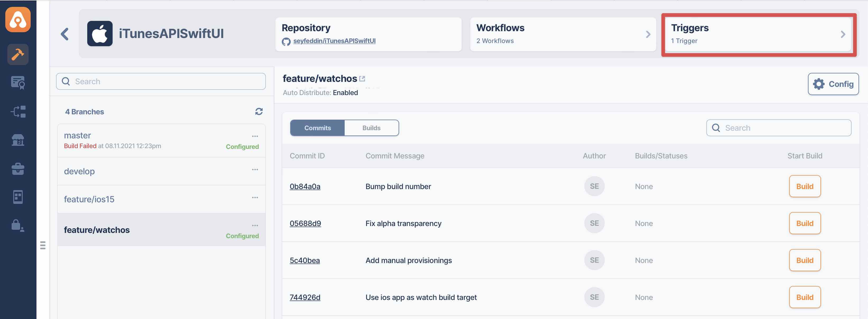Open external link icon next to feature/watchos

[362, 79]
